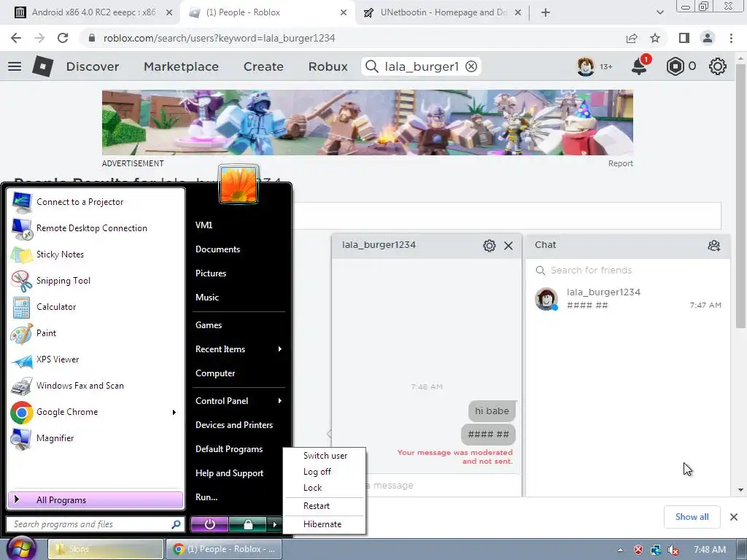
Task: Open Snipping Tool from Start menu
Action: tap(96, 281)
